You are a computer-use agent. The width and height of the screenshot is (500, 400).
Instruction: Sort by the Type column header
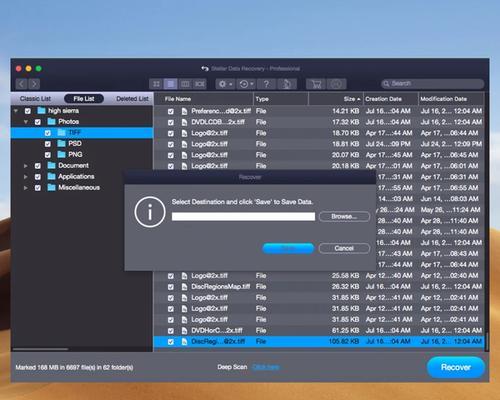pos(281,99)
